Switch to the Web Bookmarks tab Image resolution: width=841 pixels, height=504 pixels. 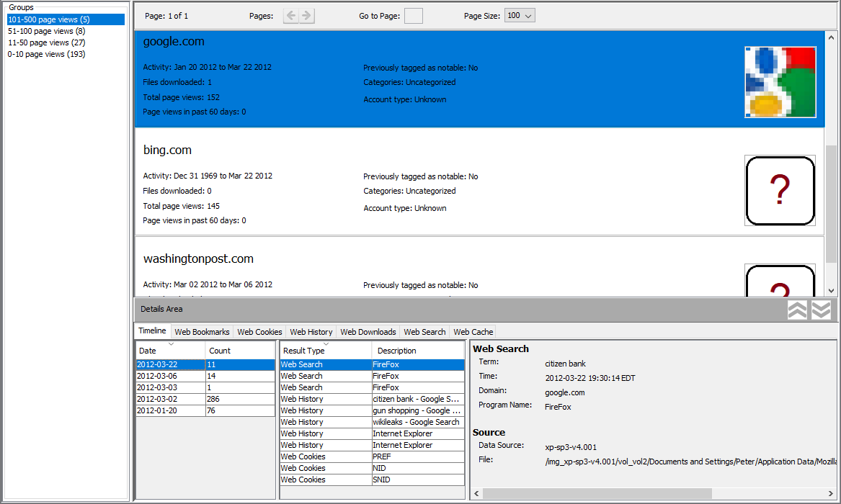(202, 332)
